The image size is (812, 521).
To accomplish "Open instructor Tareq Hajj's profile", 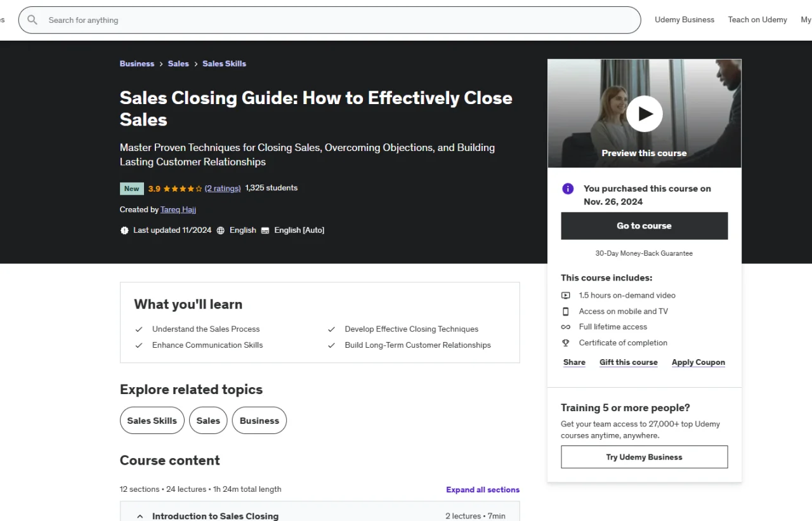I will point(178,209).
